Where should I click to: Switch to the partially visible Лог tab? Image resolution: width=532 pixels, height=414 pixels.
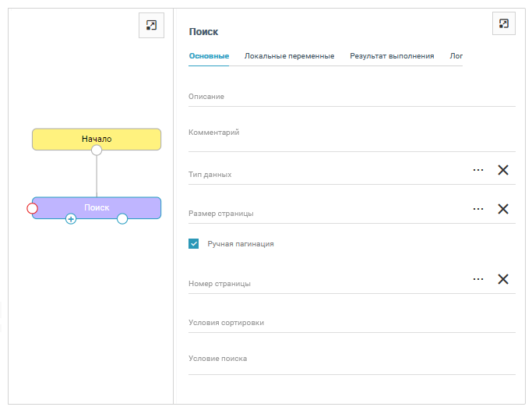tap(456, 56)
